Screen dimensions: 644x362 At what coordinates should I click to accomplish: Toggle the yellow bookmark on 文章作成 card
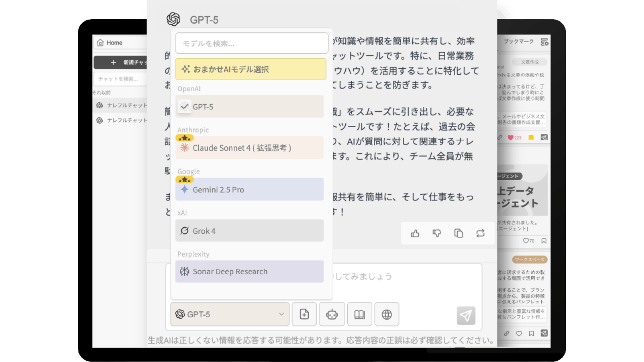point(531,138)
